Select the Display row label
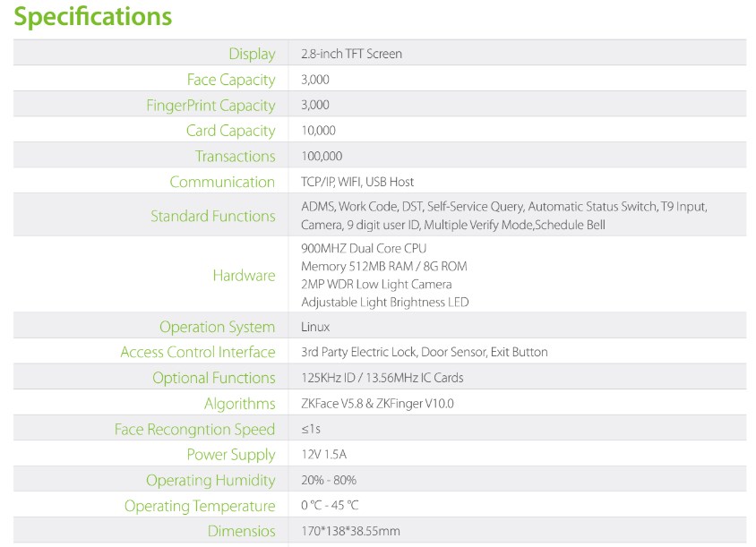 tap(252, 54)
